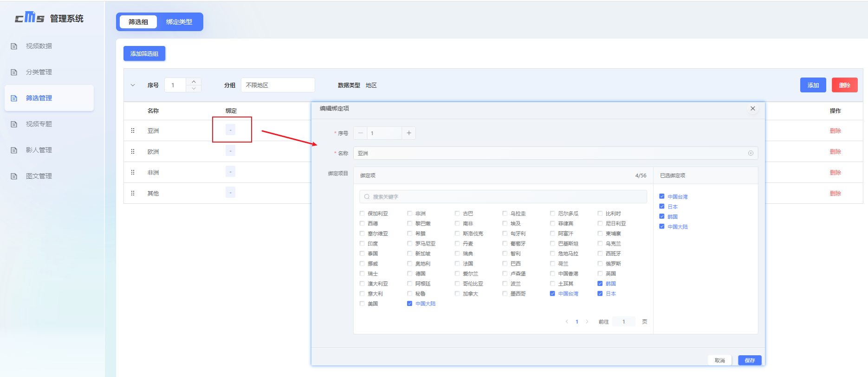Screen dimensions: 868x377
Task: Uncheck 中国大陆 in the binding list
Action: [409, 304]
